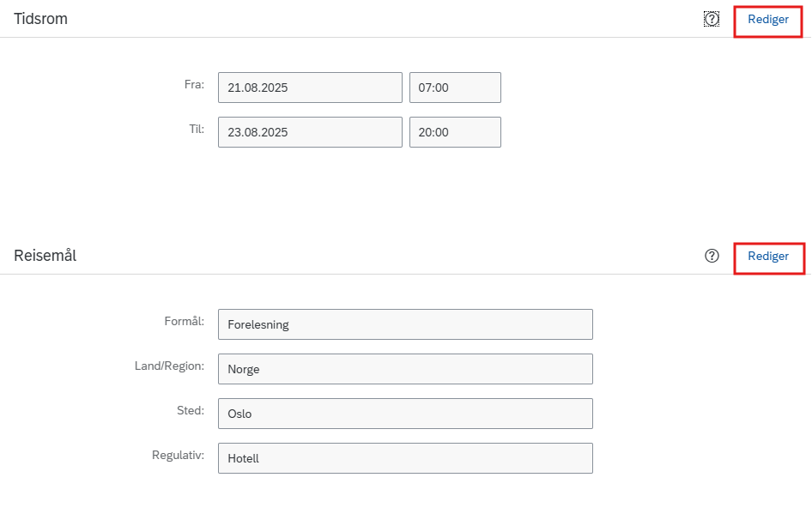
Task: Click the Formål: label
Action: coord(185,322)
